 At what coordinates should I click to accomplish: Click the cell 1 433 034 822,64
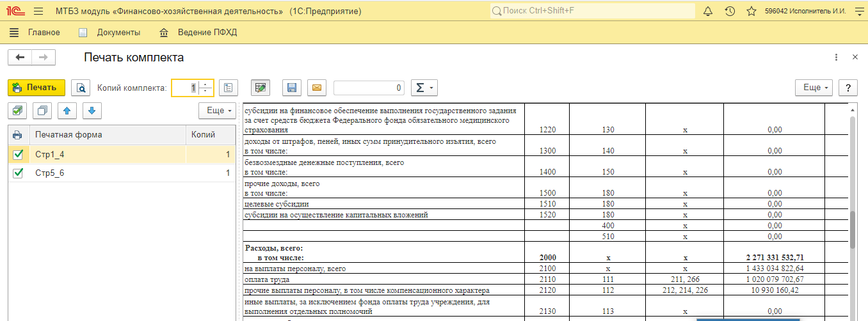(775, 268)
